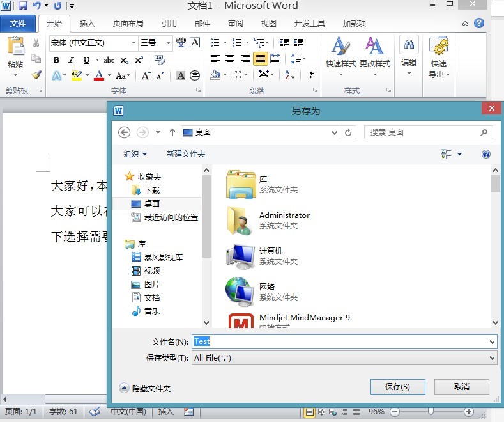Click the Shading paint bucket icon
Screen dimensions: 504x422
pyautogui.click(x=215, y=75)
